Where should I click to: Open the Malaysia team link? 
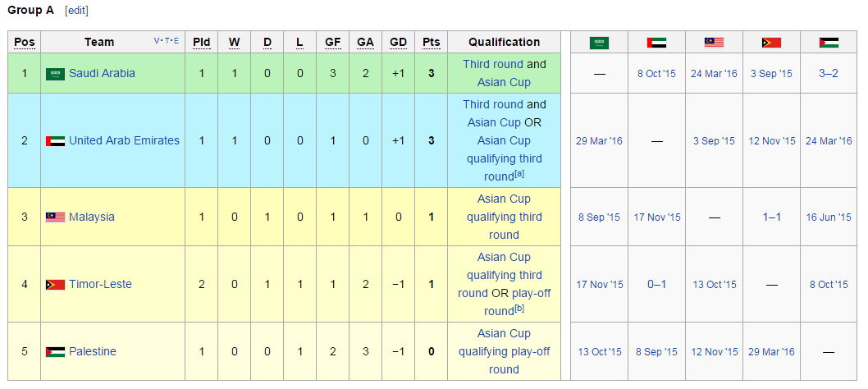92,217
